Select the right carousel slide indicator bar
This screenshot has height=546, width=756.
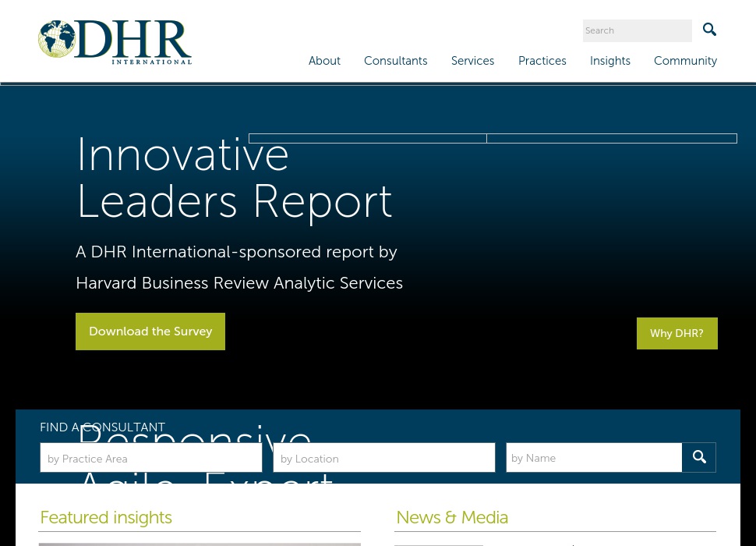611,139
